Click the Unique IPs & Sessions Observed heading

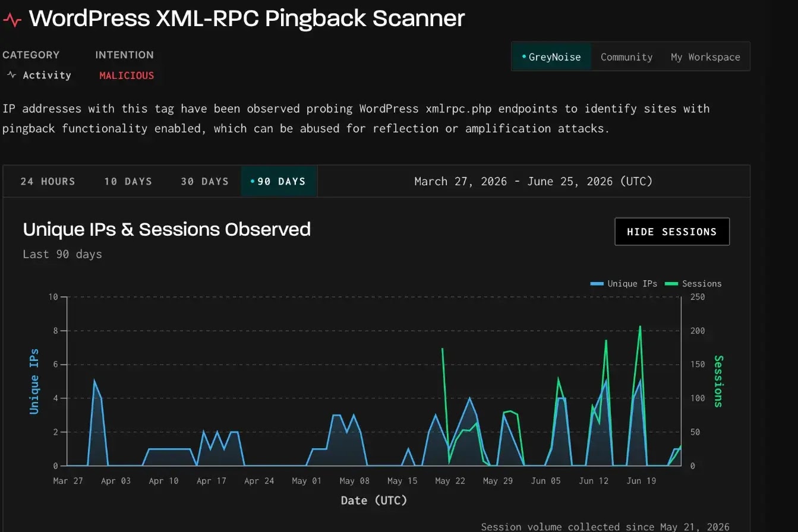click(166, 229)
